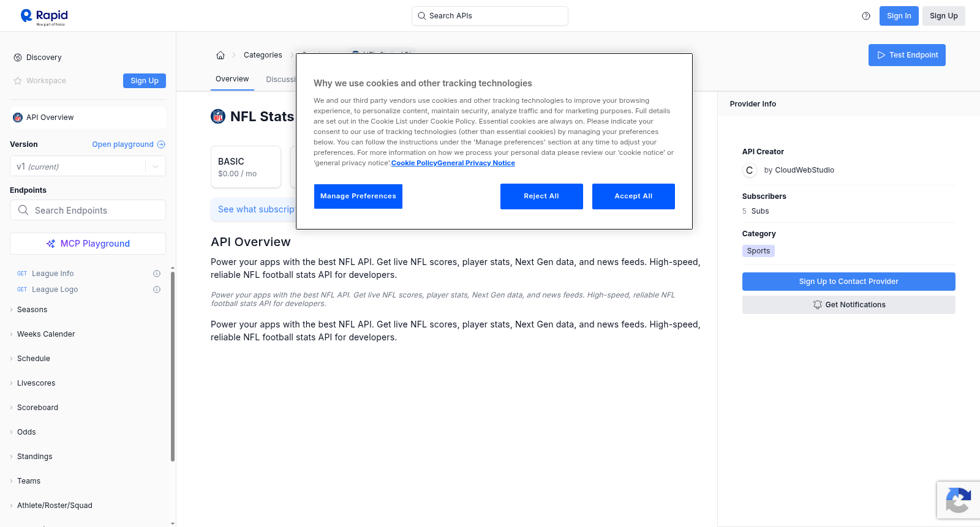980x527 pixels.
Task: Open the General Privacy Notice link
Action: point(477,163)
